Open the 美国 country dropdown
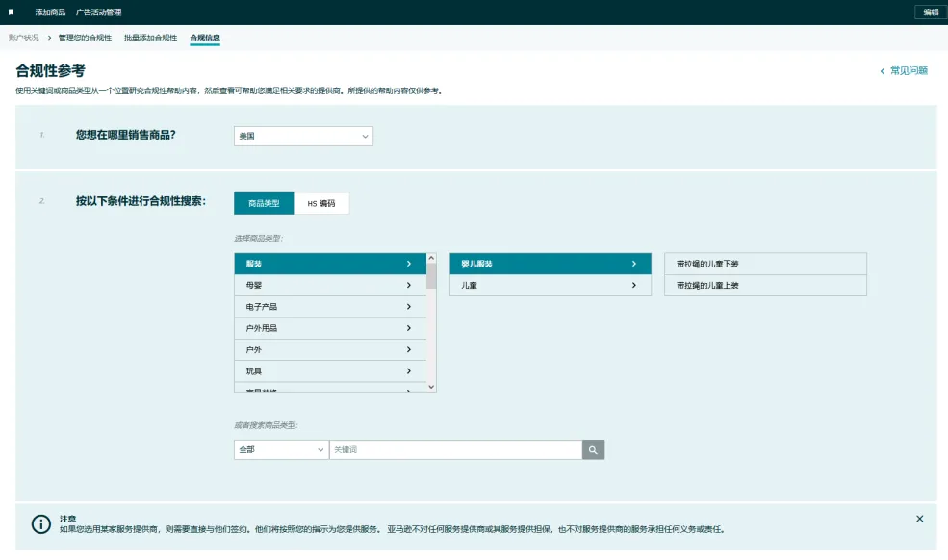Screen dimensions: 948x560 point(302,136)
